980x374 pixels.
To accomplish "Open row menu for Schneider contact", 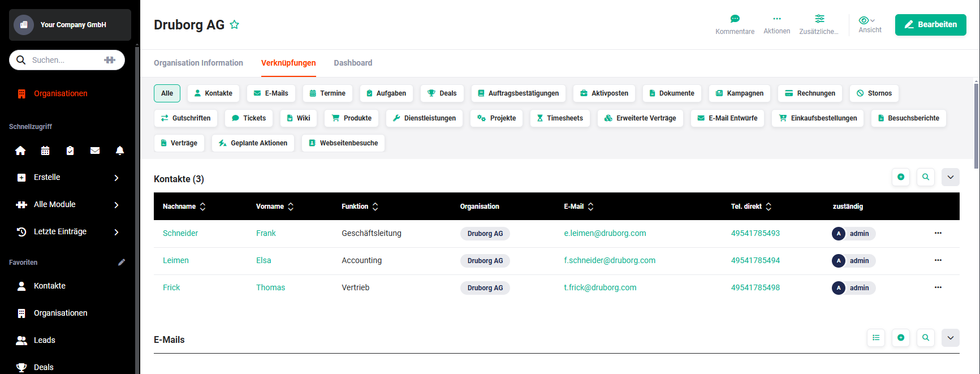I will [938, 233].
